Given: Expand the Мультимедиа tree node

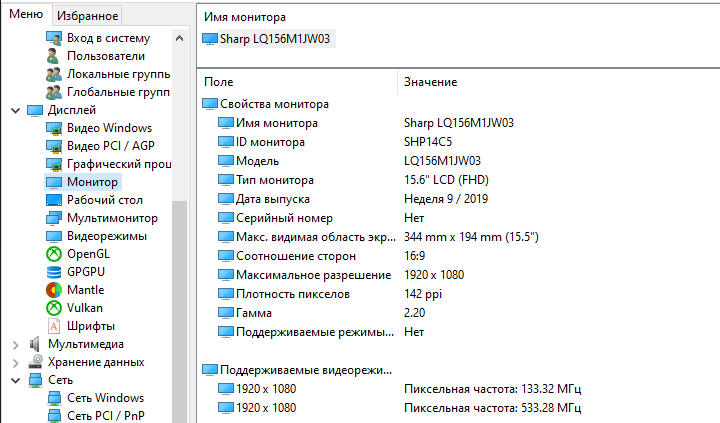Looking at the screenshot, I should coord(15,344).
